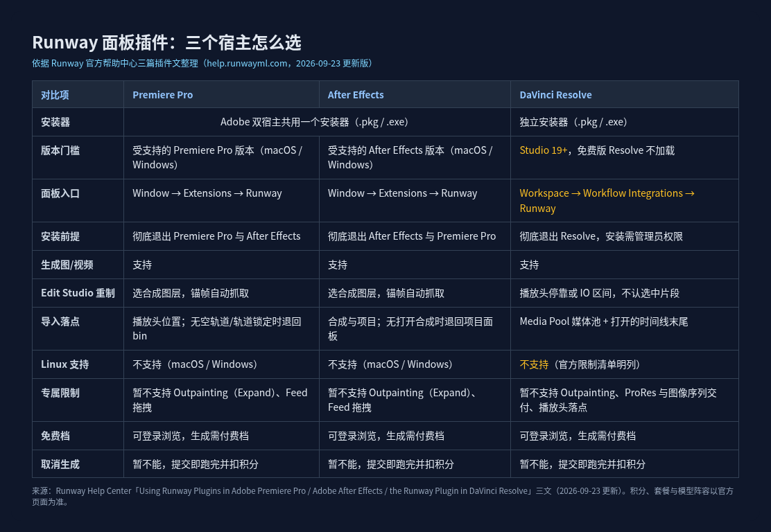Select the "来源：Runway Help Center" footer note
Image resolution: width=771 pixels, height=532 pixels.
pos(383,496)
